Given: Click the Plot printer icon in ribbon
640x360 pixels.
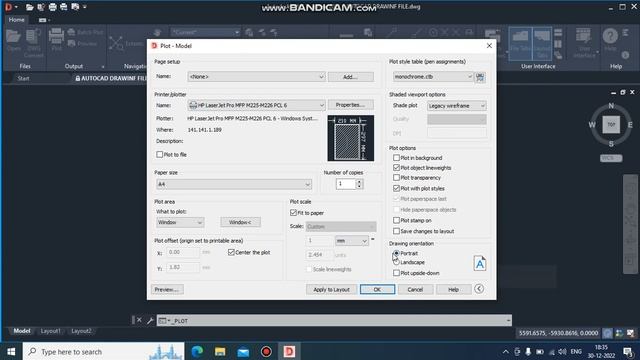Looking at the screenshot, I should [56, 36].
